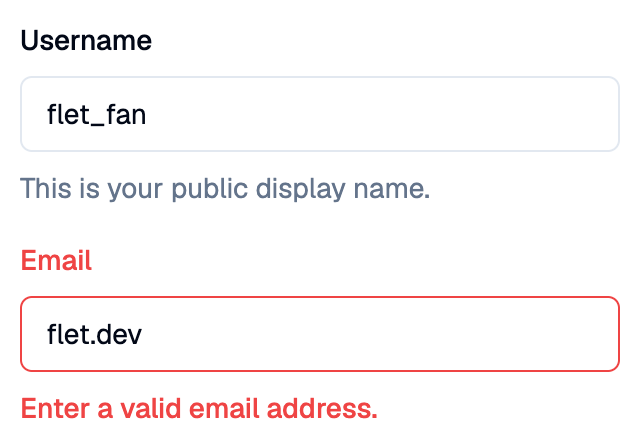Click the word 'Email' above invalid field

(x=56, y=260)
